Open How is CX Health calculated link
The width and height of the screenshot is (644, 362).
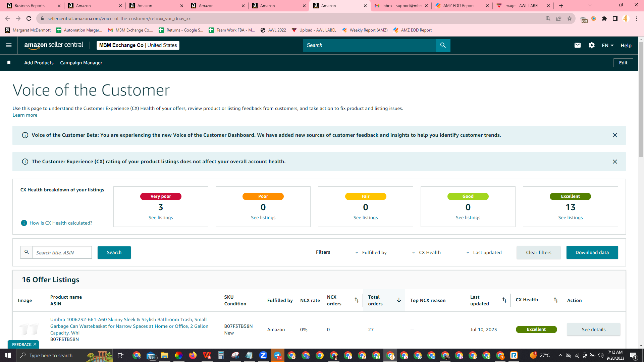(61, 223)
